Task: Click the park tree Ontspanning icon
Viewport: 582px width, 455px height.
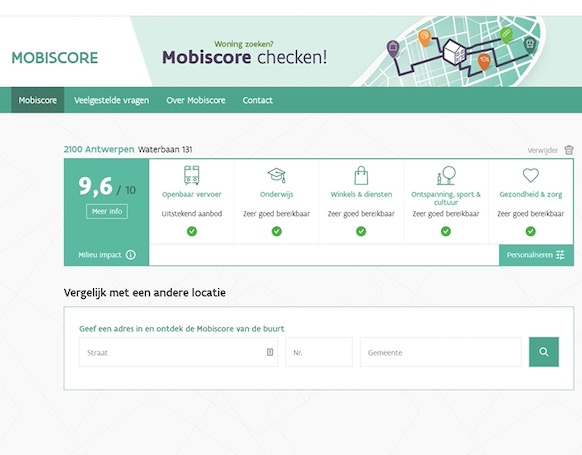Action: (446, 175)
